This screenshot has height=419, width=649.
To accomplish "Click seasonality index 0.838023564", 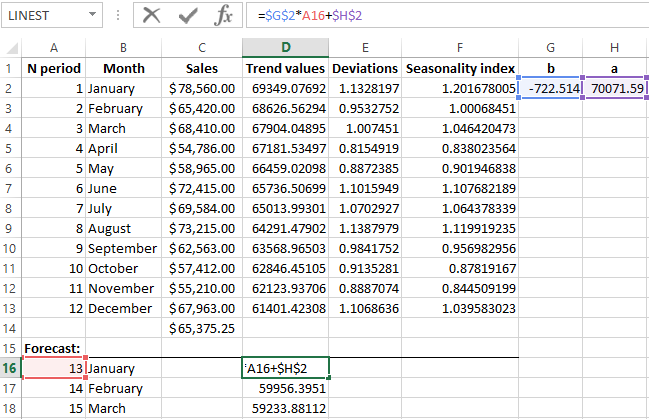I will click(460, 148).
